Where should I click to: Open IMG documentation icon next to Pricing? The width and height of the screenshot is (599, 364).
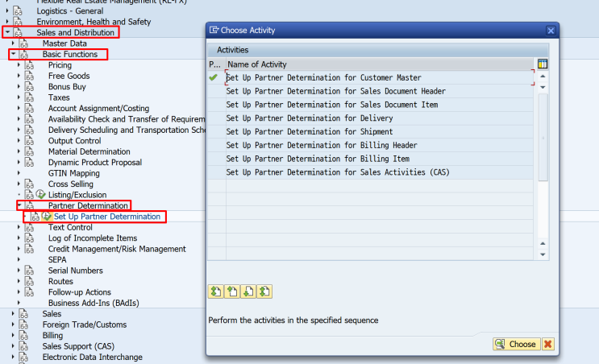tap(29, 65)
